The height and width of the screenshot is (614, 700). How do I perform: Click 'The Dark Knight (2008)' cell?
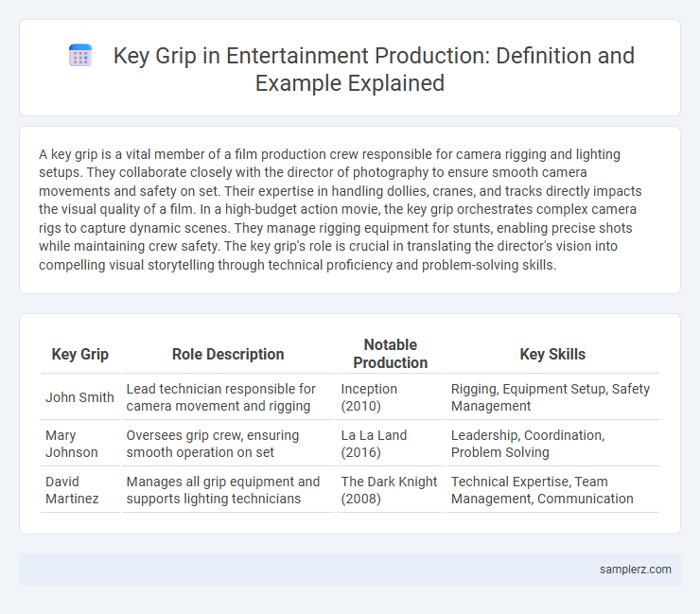tap(390, 490)
